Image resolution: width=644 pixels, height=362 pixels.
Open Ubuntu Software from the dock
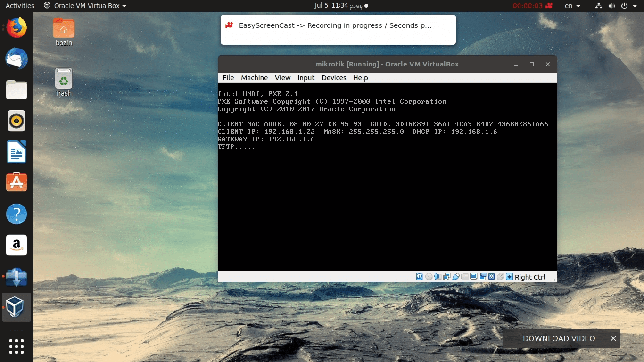17,182
